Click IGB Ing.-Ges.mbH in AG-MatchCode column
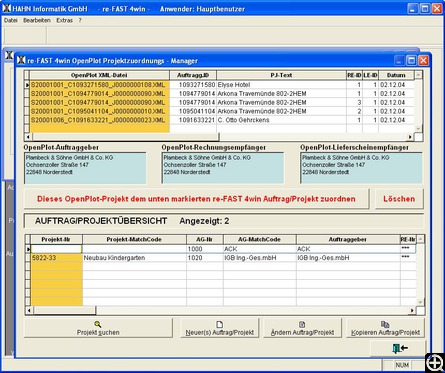The height and width of the screenshot is (373, 445). click(260, 258)
